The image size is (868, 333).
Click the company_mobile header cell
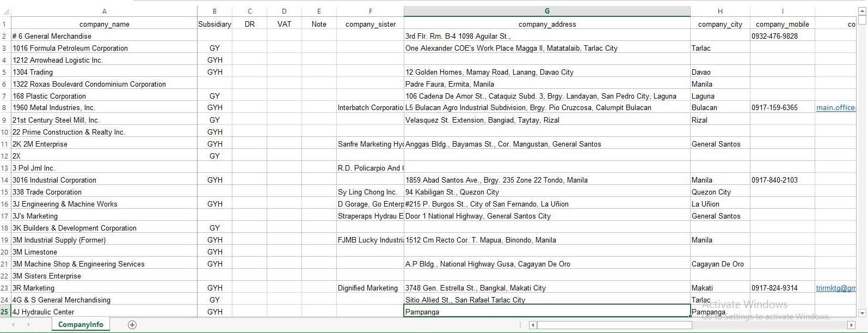coord(783,24)
